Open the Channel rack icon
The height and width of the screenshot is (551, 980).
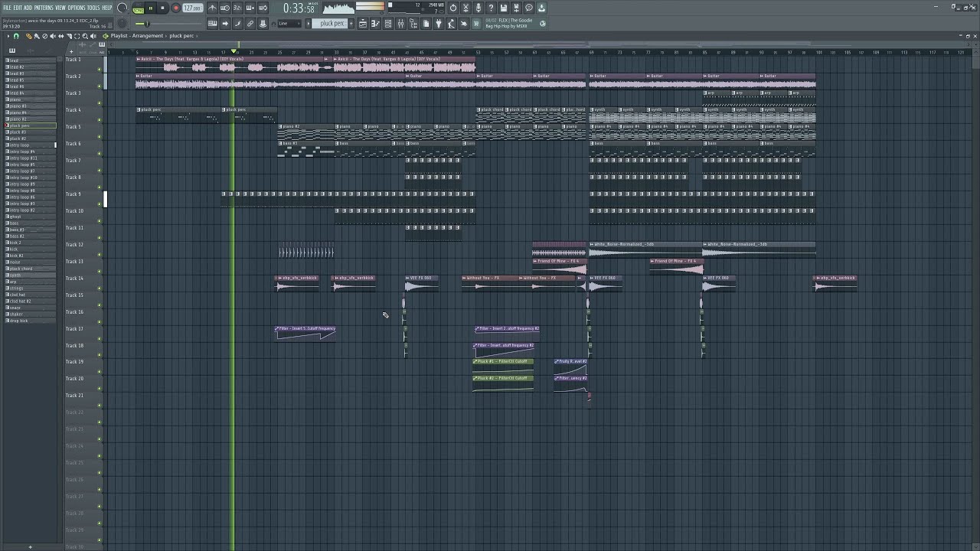pyautogui.click(x=388, y=24)
